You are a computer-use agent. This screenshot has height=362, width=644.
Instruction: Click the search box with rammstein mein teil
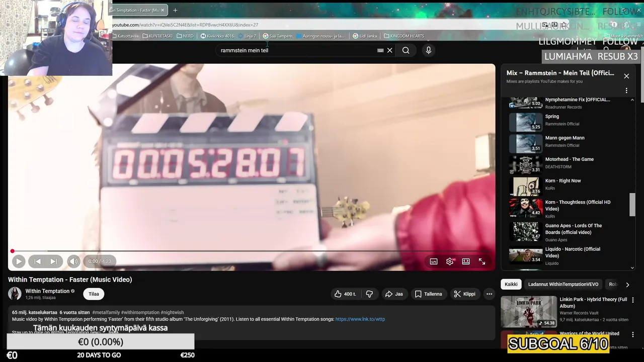pos(297,50)
